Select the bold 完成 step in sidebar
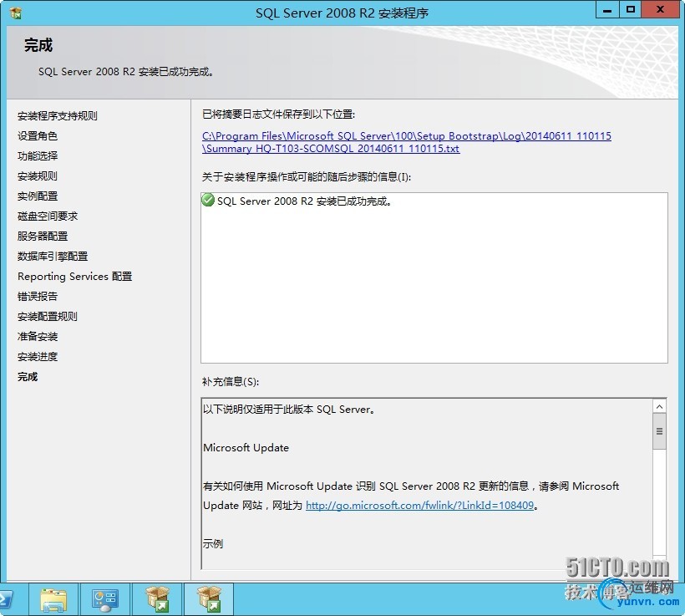The image size is (685, 616). tap(28, 377)
